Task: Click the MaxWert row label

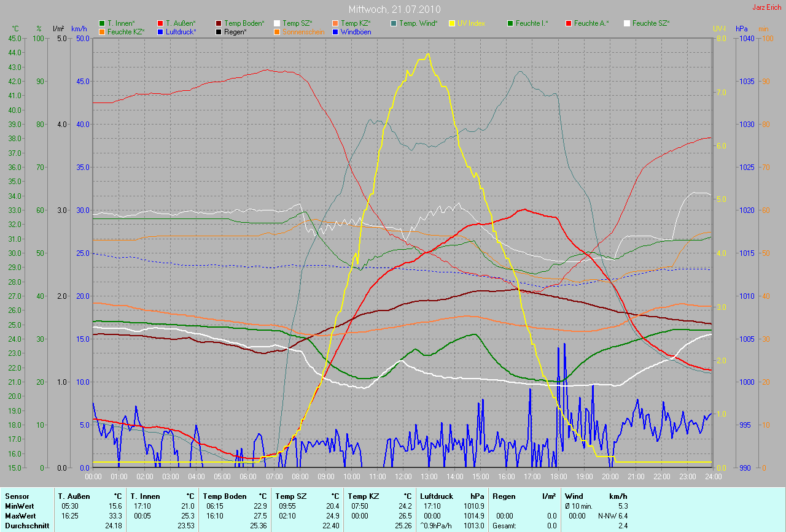Action: tap(20, 517)
